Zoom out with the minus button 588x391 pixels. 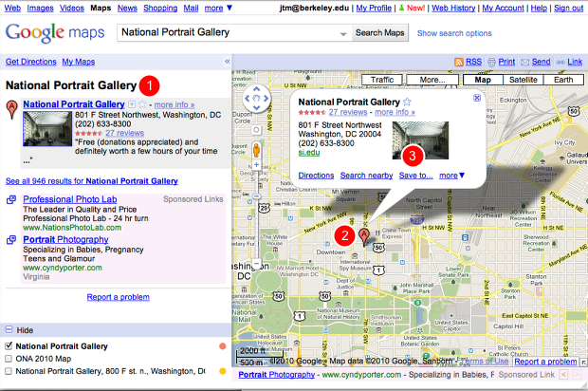[x=256, y=263]
